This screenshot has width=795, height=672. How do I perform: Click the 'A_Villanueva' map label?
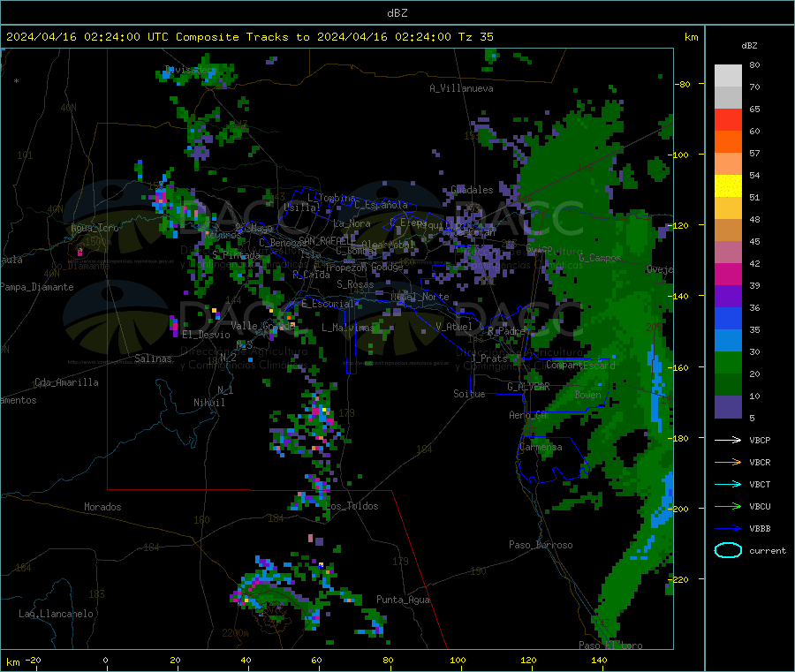pos(461,88)
